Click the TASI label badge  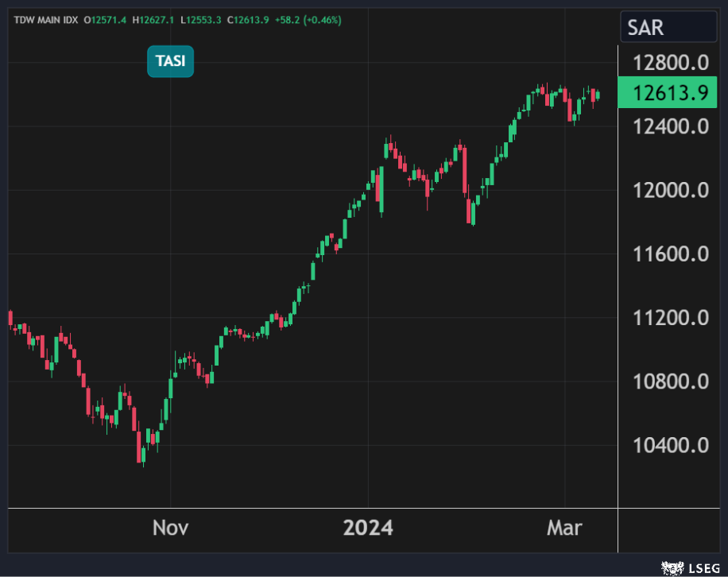[170, 61]
